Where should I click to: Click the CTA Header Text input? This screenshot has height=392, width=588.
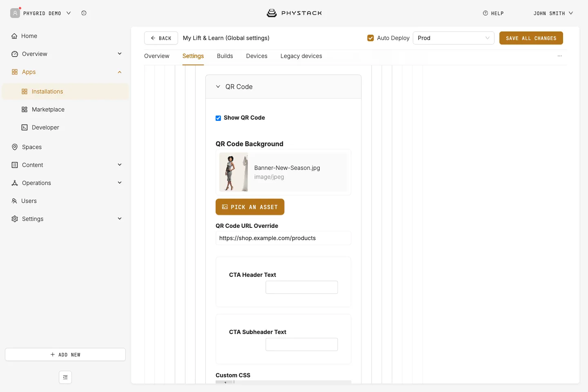pos(302,287)
